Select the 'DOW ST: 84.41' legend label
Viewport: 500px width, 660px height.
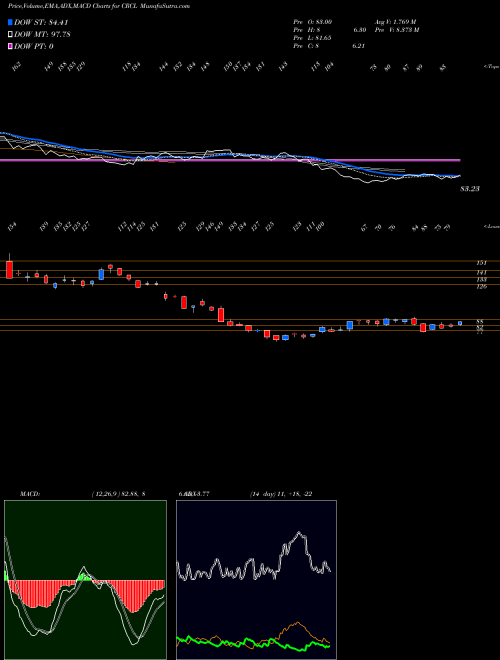pyautogui.click(x=41, y=22)
